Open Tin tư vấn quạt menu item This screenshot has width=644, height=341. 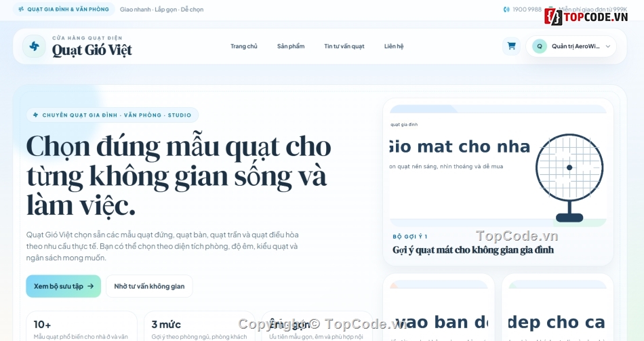344,46
